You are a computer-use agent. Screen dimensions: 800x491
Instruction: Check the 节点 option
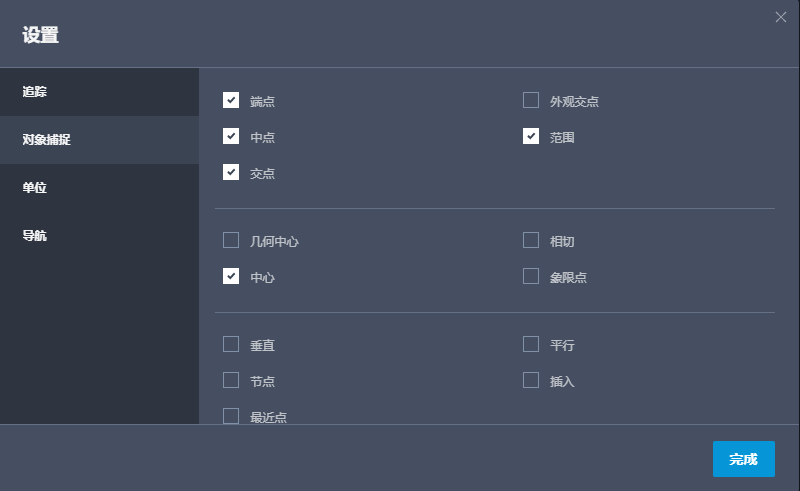point(231,380)
